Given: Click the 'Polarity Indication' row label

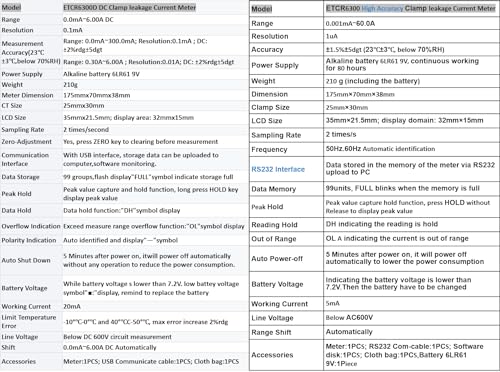Looking at the screenshot, I should pos(29,240).
